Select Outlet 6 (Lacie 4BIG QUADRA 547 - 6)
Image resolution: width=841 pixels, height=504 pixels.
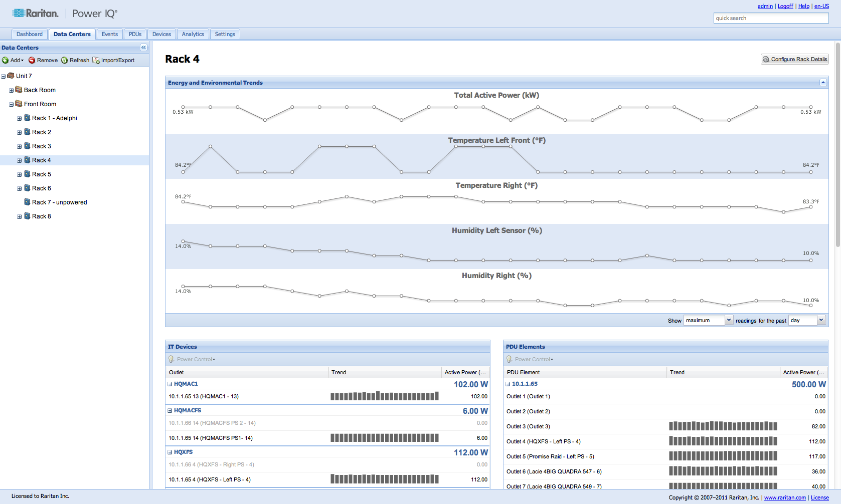665,471
